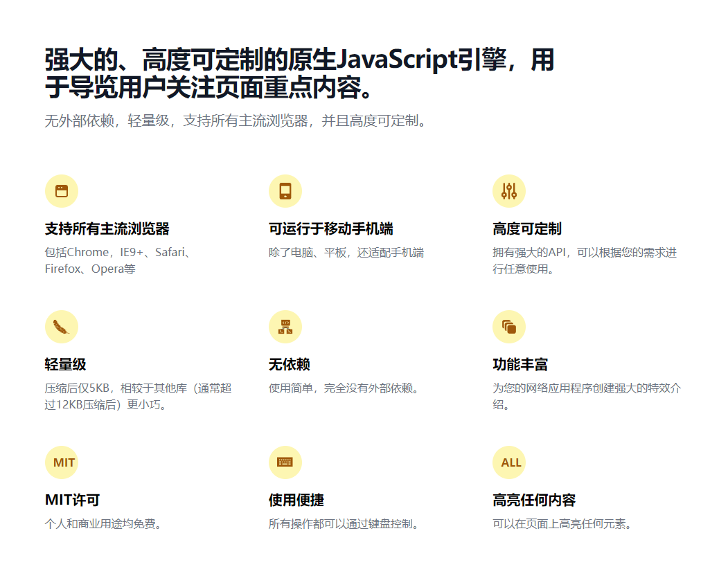Click the 功能丰富 feature heading

[520, 365]
